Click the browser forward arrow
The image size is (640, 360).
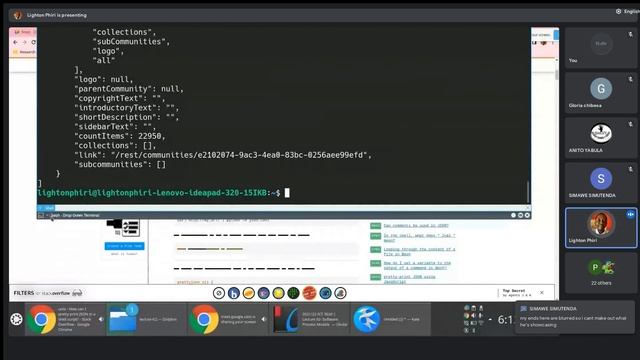24,42
